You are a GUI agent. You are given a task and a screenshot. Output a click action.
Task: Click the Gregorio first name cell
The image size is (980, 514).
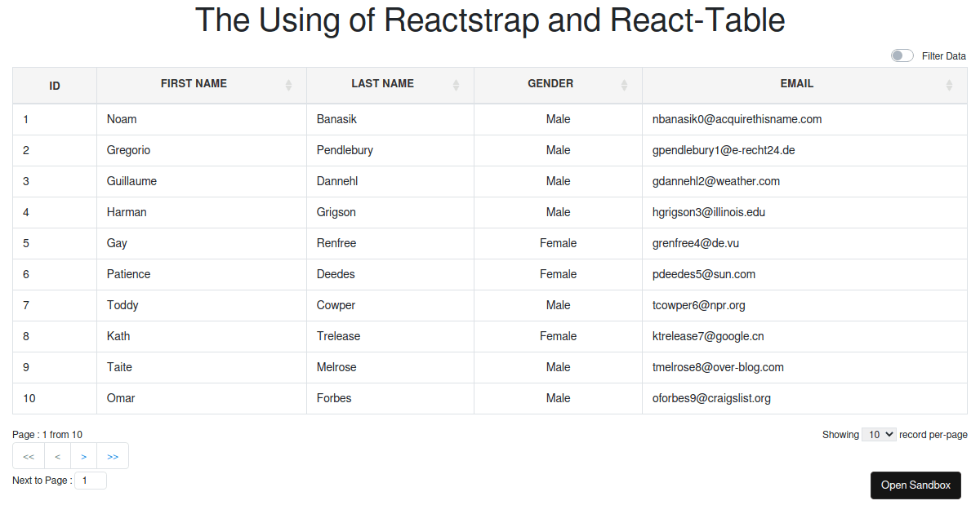128,150
